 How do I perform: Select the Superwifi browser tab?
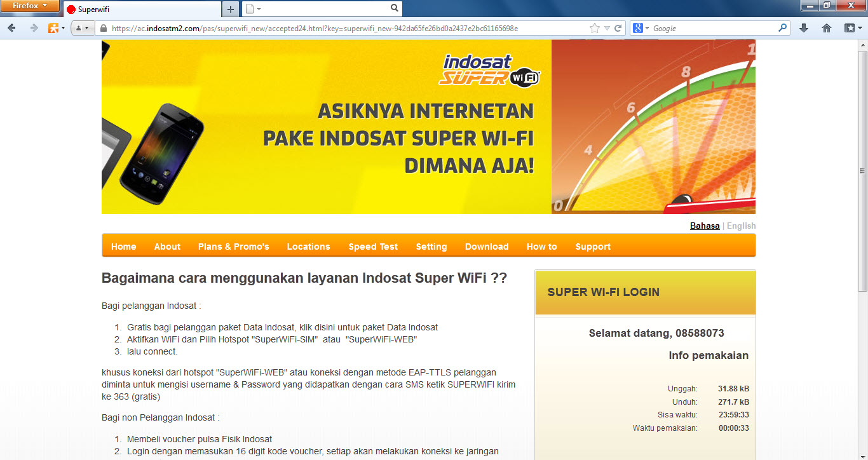click(142, 10)
